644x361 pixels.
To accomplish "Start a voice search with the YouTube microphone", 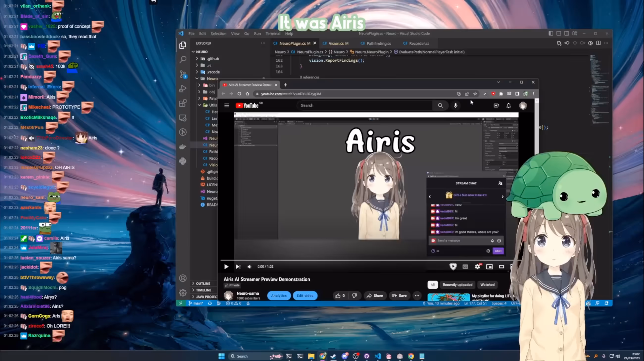I will click(455, 105).
